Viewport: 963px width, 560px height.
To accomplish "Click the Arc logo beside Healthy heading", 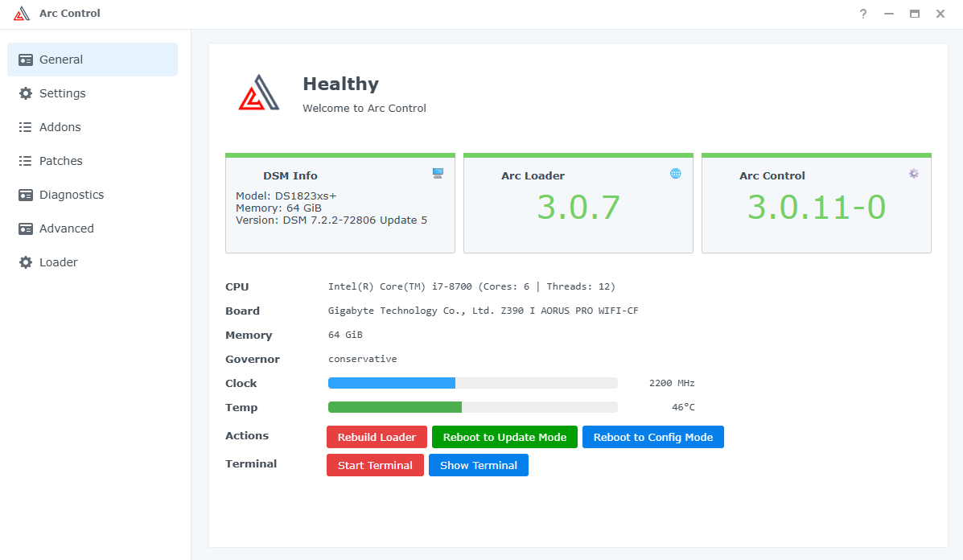I will coord(259,93).
